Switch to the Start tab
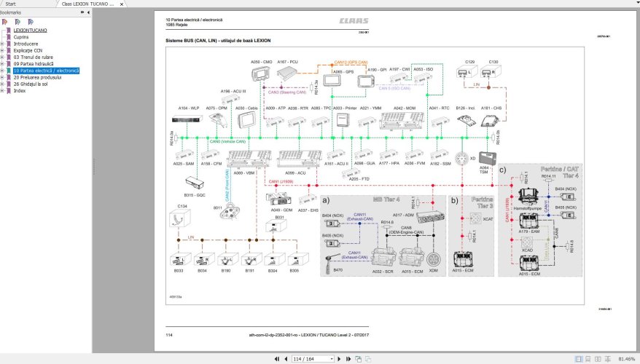 point(11,4)
